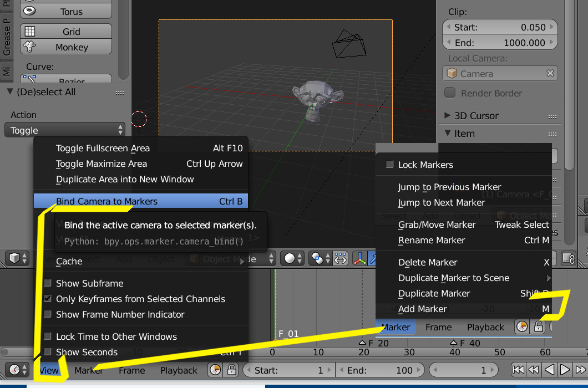Play animation in reverse
Viewport: 588px width, 388px height.
point(549,370)
